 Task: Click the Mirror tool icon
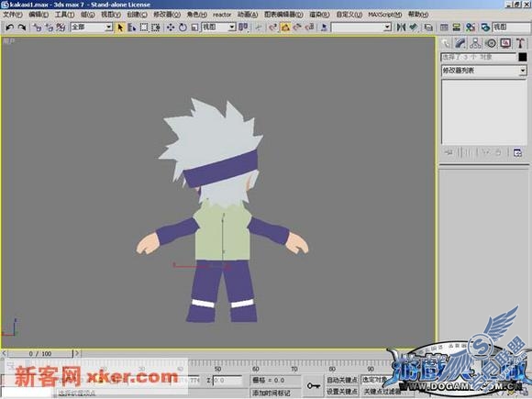(401, 28)
